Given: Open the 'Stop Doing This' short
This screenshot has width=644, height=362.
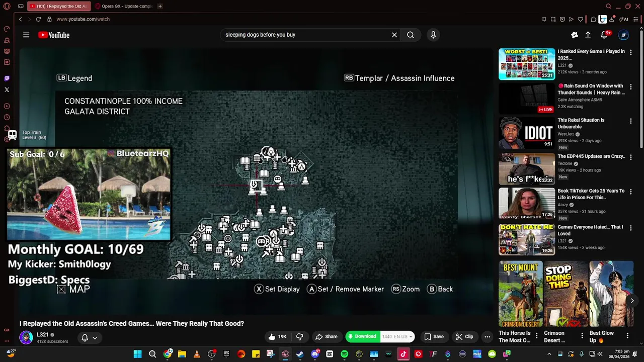Looking at the screenshot, I should click(x=566, y=294).
